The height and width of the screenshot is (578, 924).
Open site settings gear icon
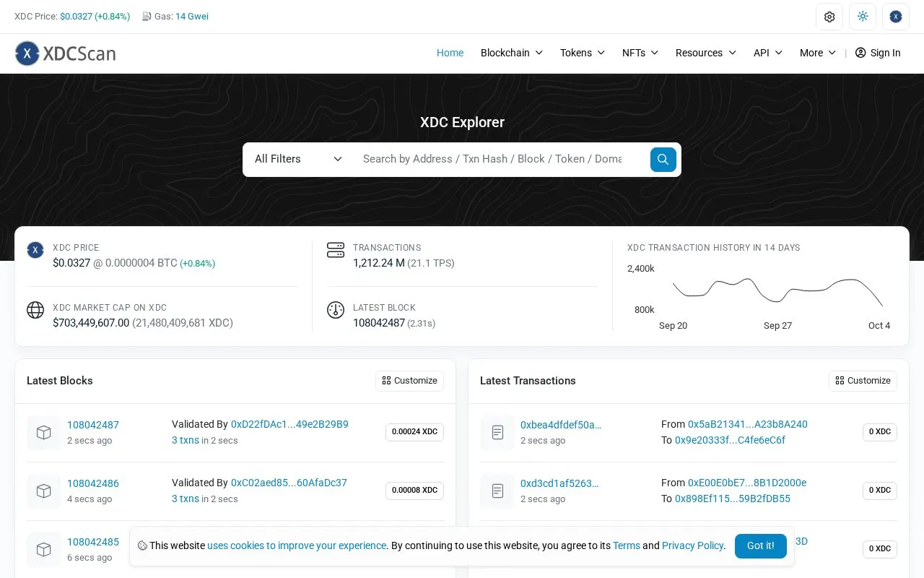[x=829, y=17]
